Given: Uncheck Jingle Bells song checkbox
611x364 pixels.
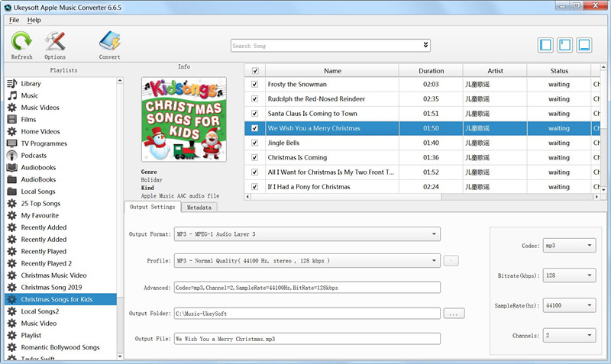Looking at the screenshot, I should (x=255, y=143).
